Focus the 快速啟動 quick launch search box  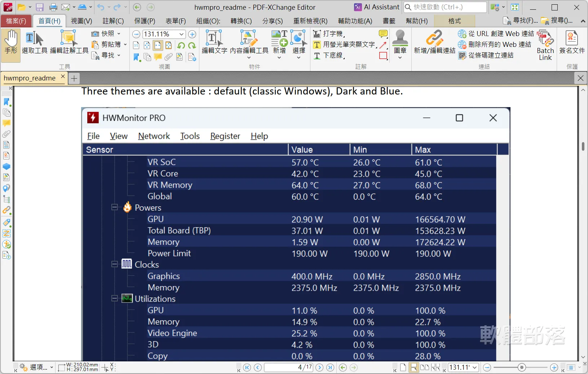click(x=445, y=7)
